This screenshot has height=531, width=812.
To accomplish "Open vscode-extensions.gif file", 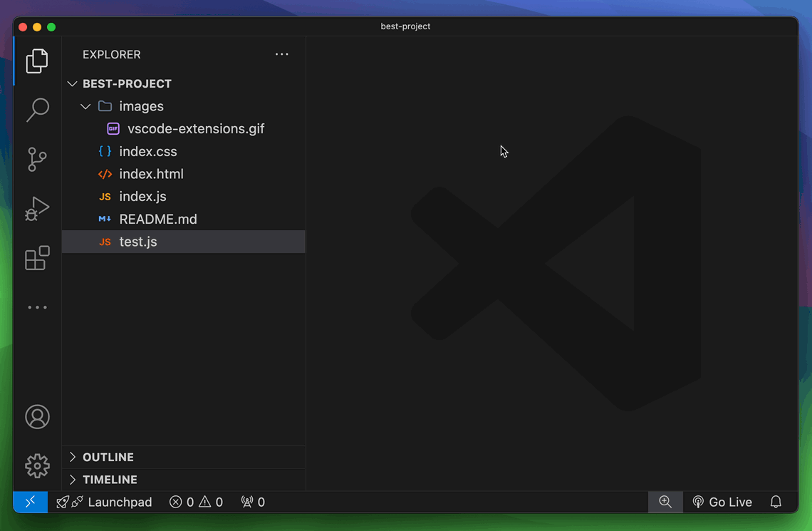I will point(184,129).
